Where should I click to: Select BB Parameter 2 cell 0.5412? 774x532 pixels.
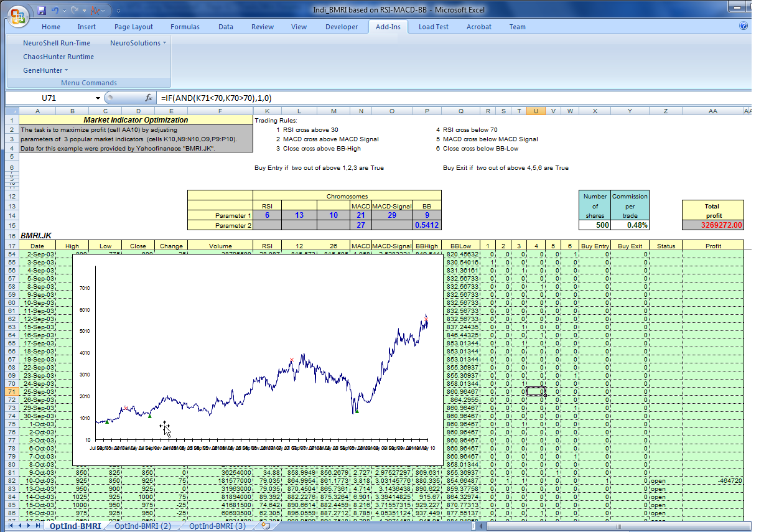pyautogui.click(x=427, y=225)
